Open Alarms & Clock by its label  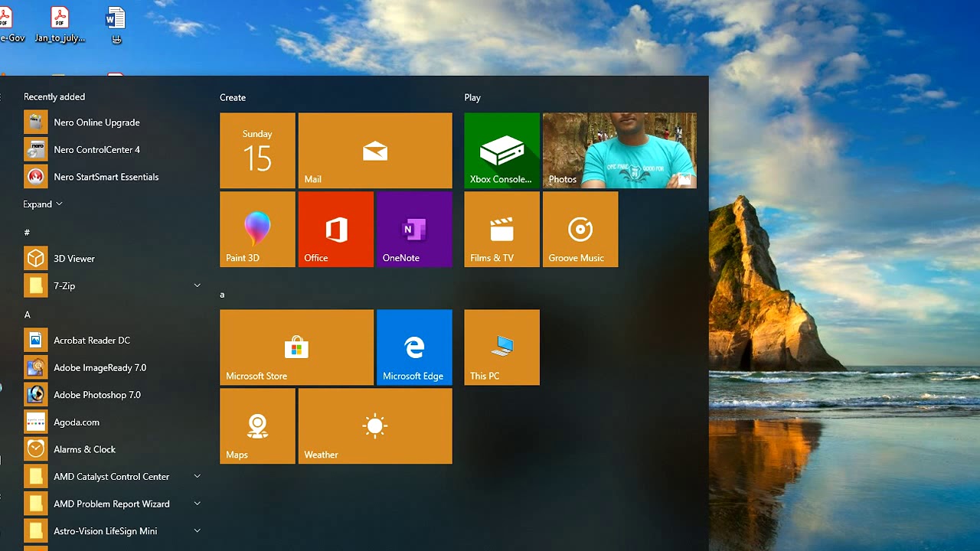(x=84, y=449)
